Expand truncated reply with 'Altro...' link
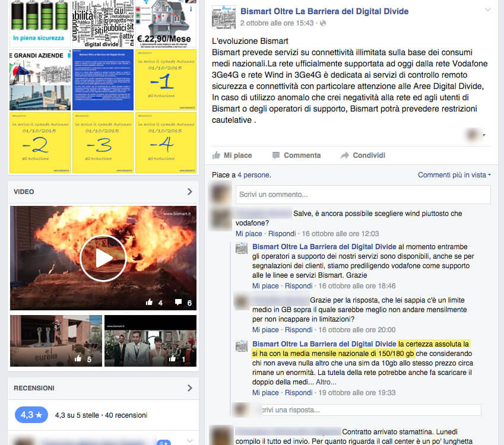 [x=326, y=383]
